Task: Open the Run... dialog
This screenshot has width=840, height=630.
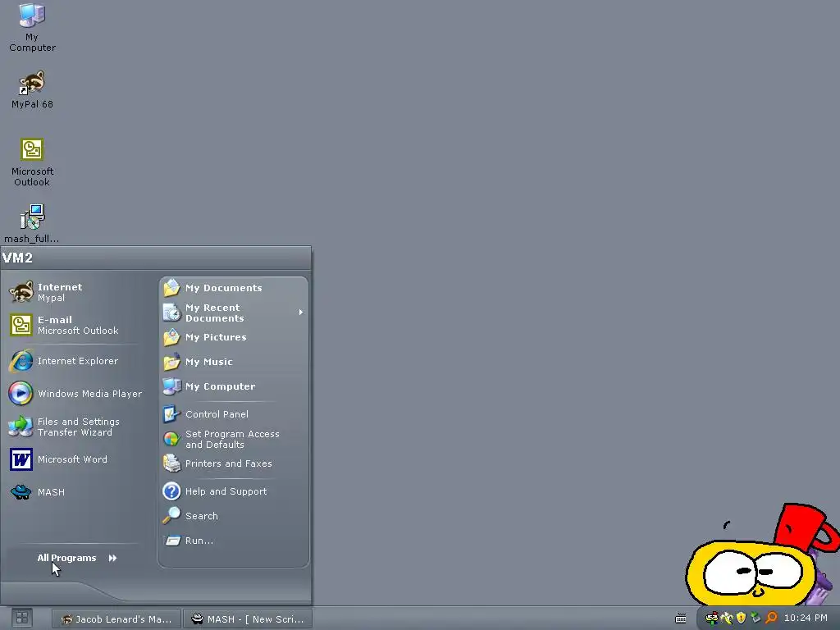Action: [x=234, y=541]
